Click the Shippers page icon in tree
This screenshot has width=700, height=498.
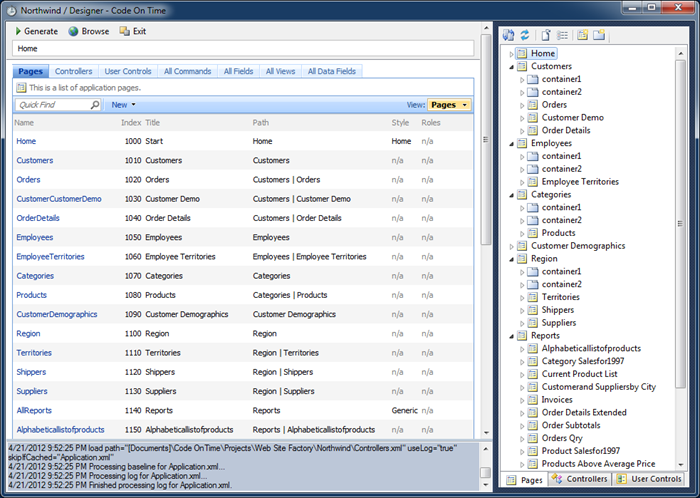pyautogui.click(x=532, y=310)
